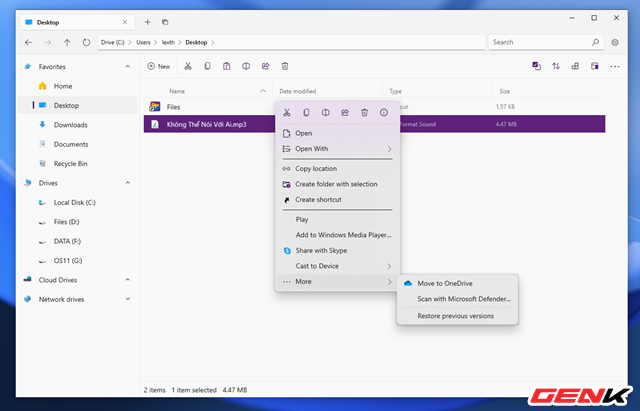Viewport: 640px width, 411px height.
Task: Open Downloads in the sidebar
Action: point(78,125)
